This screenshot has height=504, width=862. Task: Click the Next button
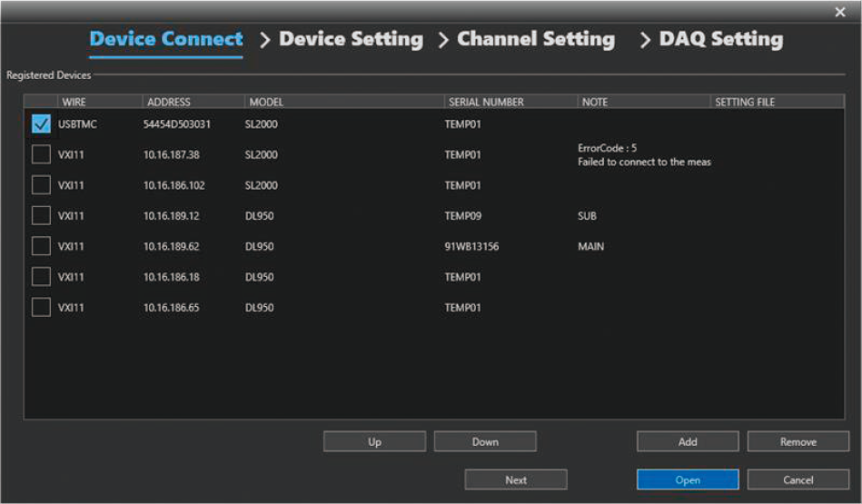point(516,479)
